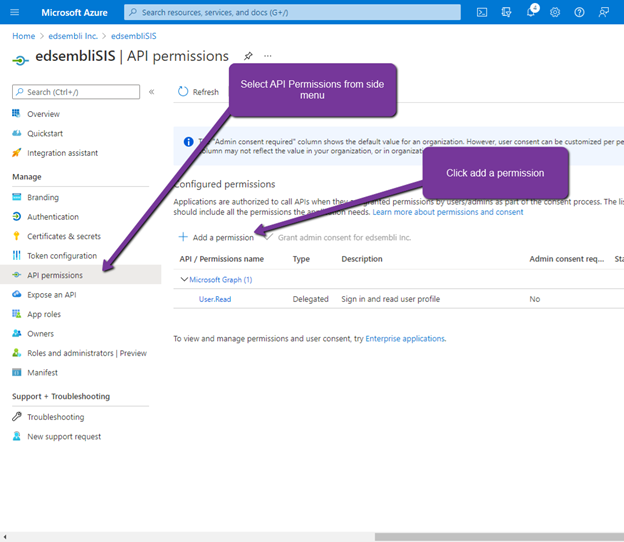Click the Microsoft Azure logo text
The height and width of the screenshot is (542, 624).
74,12
